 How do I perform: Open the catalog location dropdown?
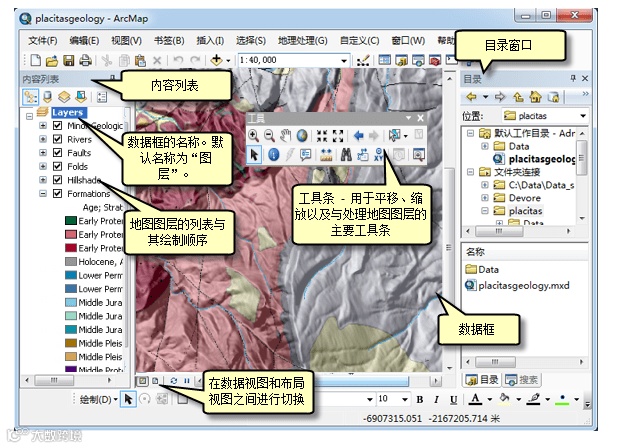[x=583, y=116]
